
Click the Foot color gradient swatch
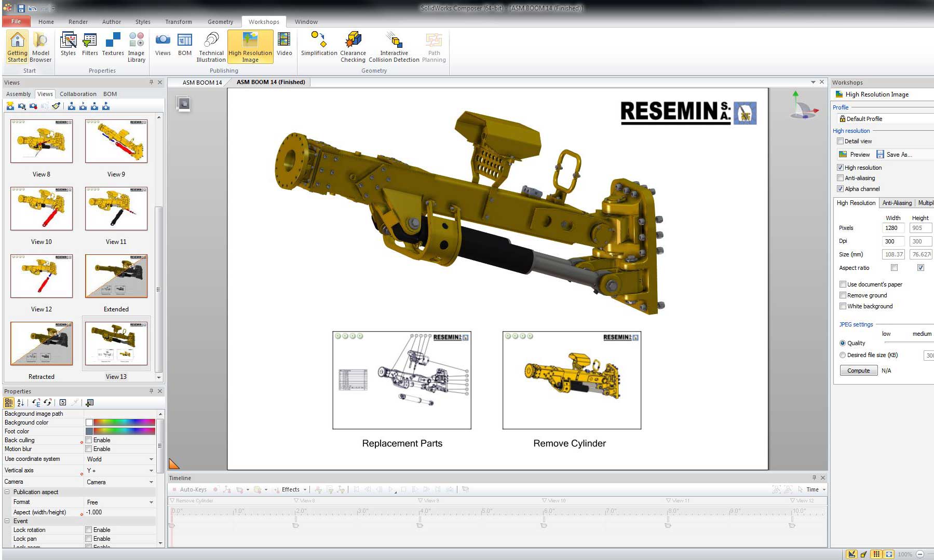tap(124, 431)
